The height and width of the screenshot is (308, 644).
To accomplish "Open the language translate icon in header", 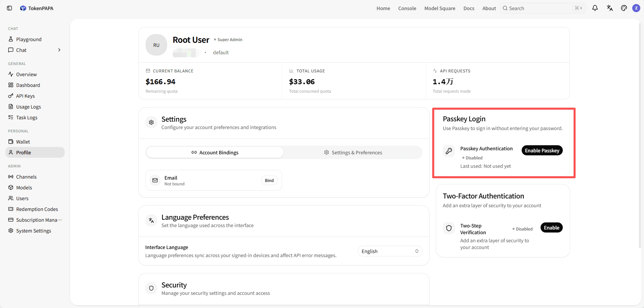I will click(610, 8).
